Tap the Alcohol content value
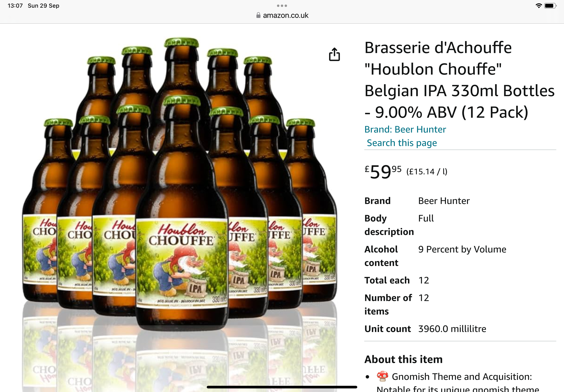564x392 pixels. (462, 249)
